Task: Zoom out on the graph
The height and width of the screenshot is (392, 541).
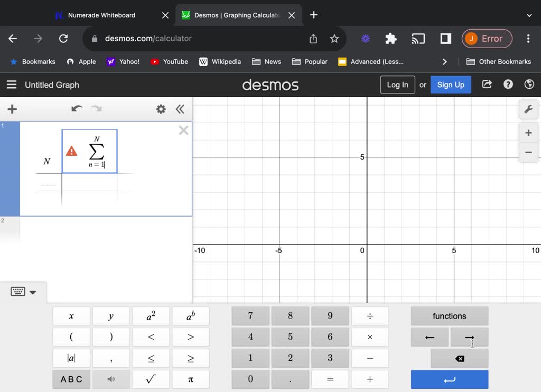Action: (528, 152)
